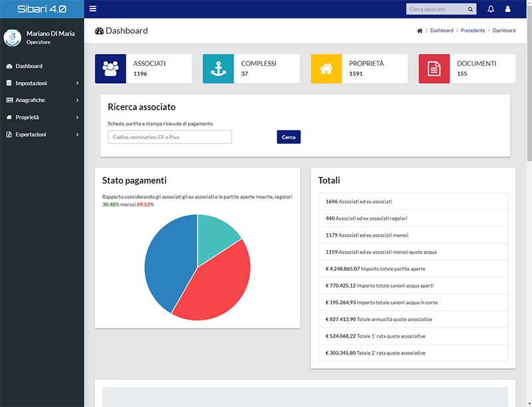This screenshot has height=407, width=532.
Task: Click the Dashboard title gauge icon
Action: (99, 31)
